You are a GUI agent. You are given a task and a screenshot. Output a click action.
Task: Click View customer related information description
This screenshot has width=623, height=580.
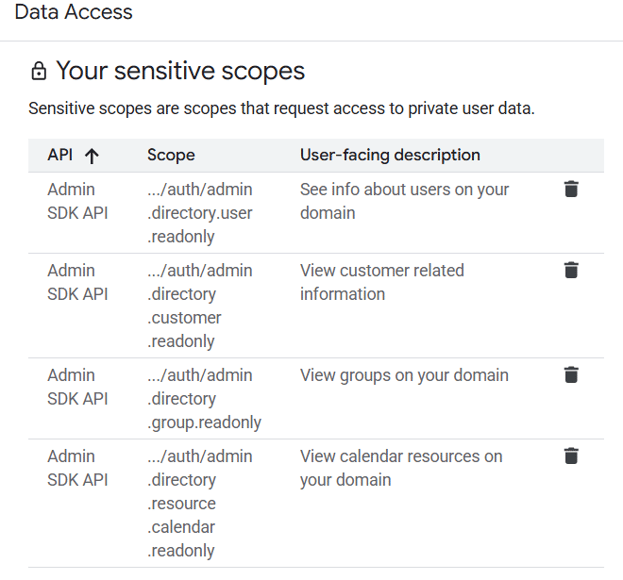coord(382,282)
